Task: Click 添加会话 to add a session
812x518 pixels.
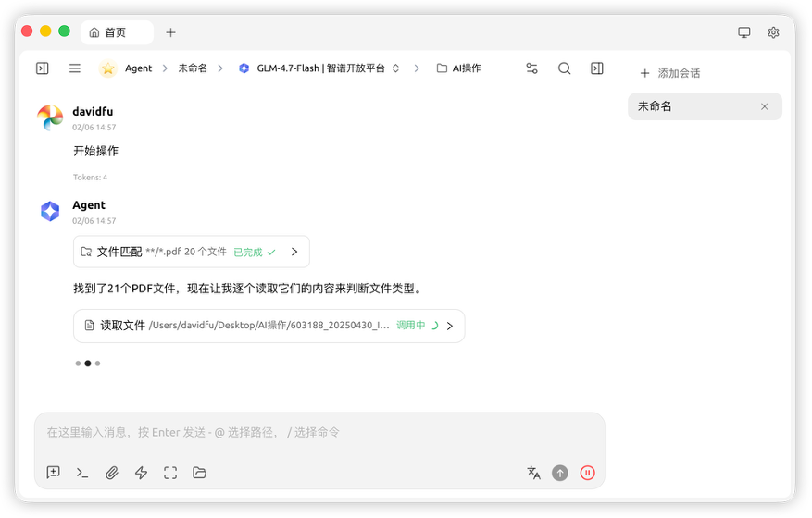Action: pos(670,73)
